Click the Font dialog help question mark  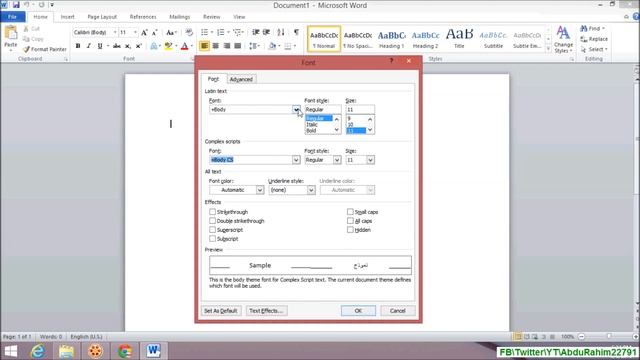coord(391,61)
